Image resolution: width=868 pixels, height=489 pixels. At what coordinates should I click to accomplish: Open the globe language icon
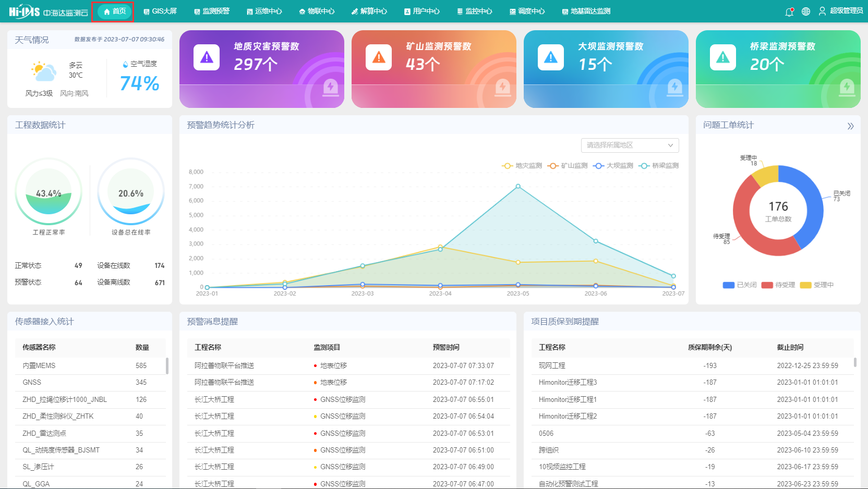(806, 11)
